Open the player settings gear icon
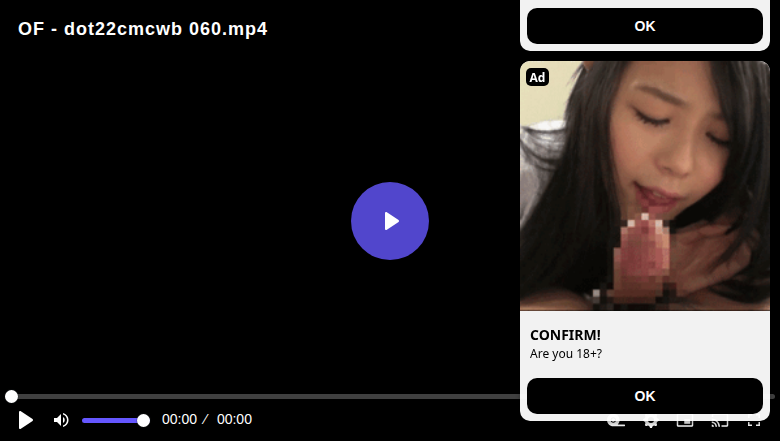 [651, 423]
